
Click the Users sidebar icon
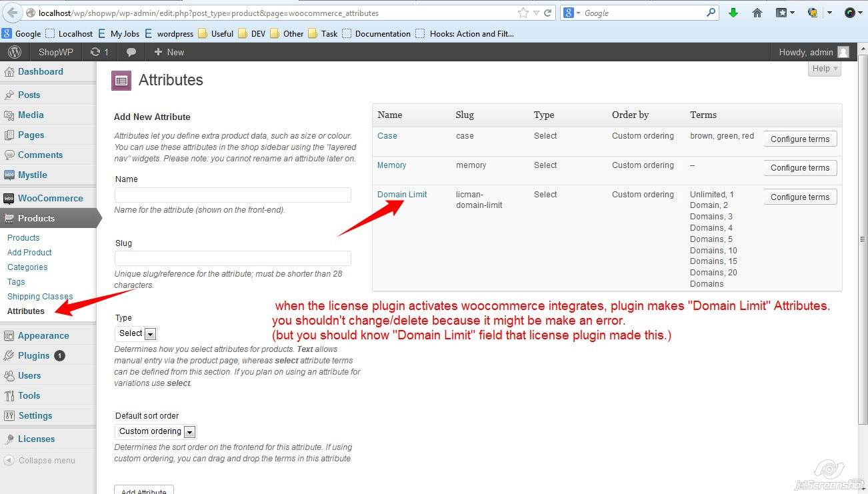click(x=9, y=375)
